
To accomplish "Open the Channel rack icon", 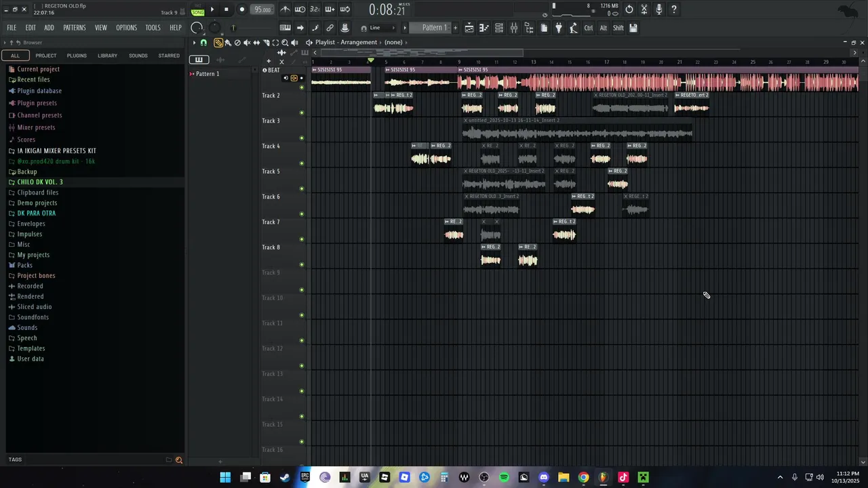I will (498, 28).
